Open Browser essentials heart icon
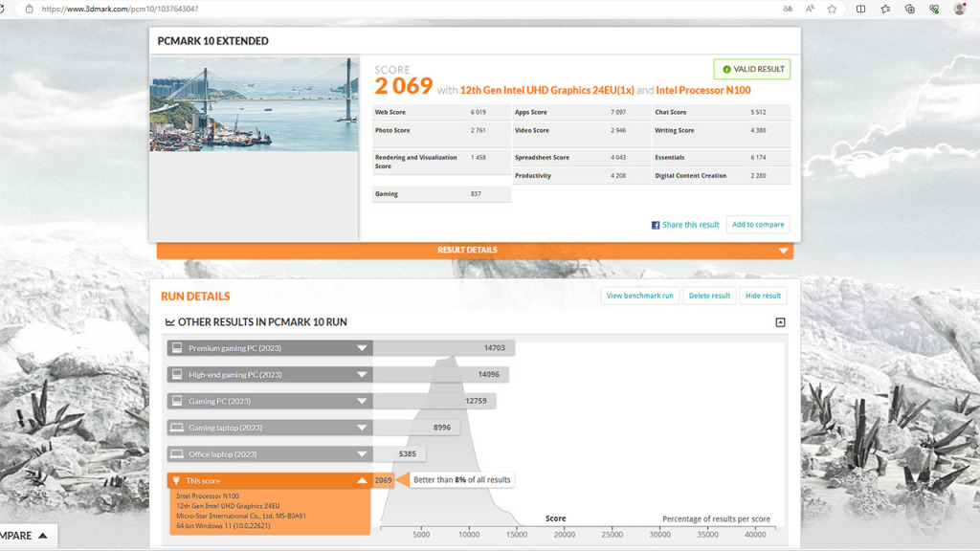The height and width of the screenshot is (551, 980). coord(934,9)
